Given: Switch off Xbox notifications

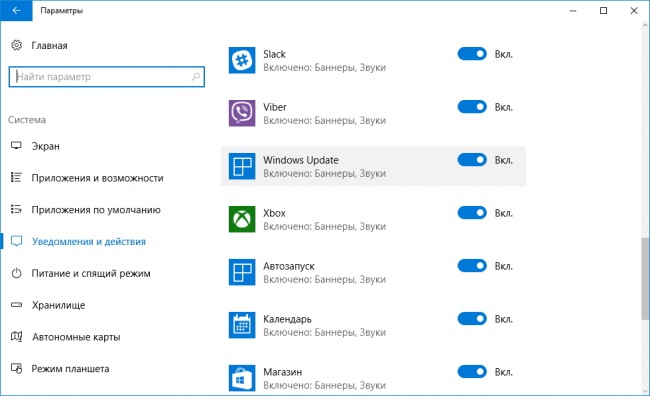Looking at the screenshot, I should pyautogui.click(x=472, y=213).
